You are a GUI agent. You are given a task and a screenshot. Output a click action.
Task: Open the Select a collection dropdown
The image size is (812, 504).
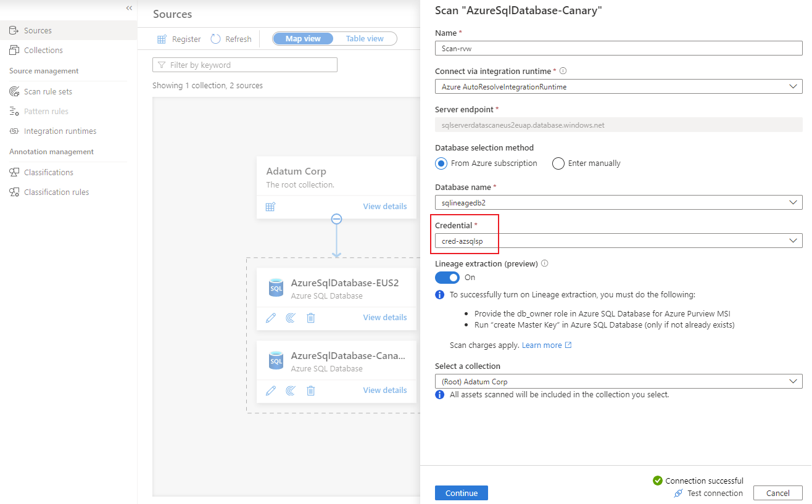coord(793,381)
